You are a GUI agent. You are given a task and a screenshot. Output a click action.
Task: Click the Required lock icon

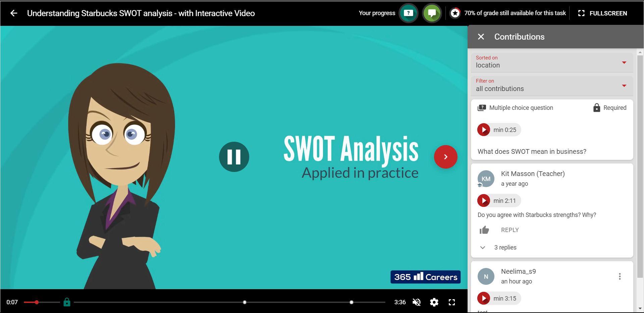pos(597,107)
